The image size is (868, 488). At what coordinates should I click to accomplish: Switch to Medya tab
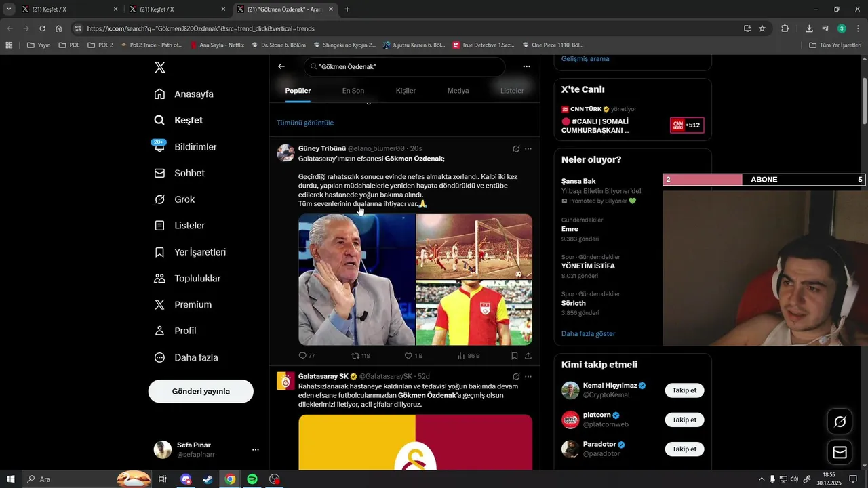point(458,90)
